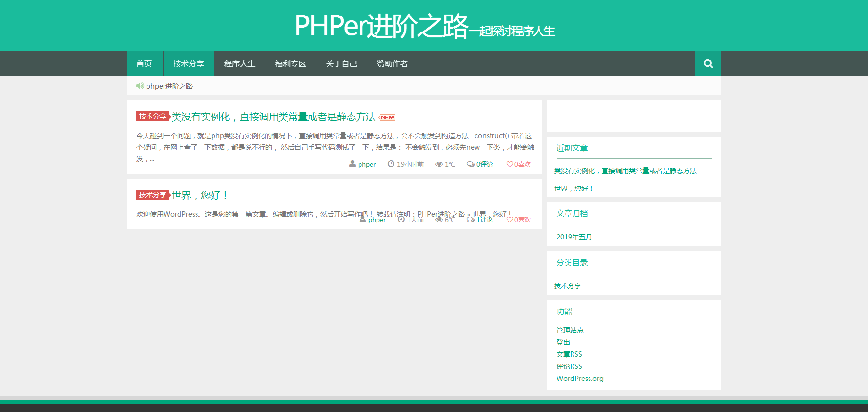Open the 技术分享 navigation menu item

click(189, 63)
